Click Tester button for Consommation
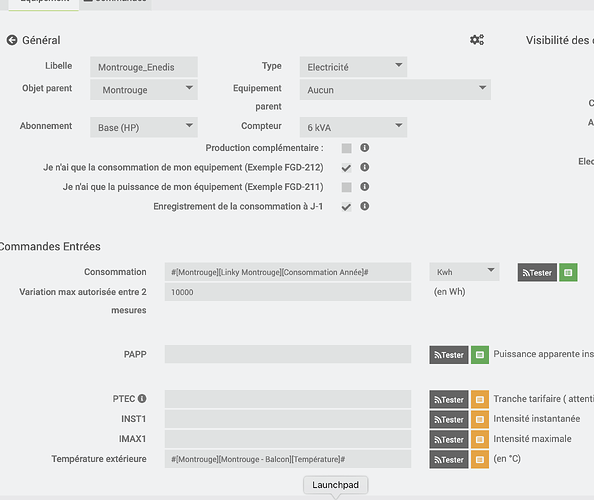Image resolution: width=594 pixels, height=500 pixels. pos(537,272)
